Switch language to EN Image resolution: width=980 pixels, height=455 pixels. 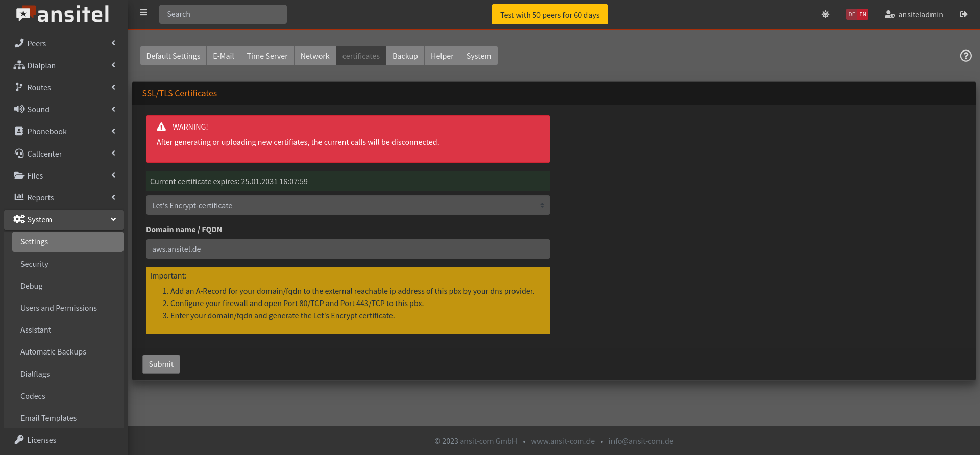click(863, 15)
